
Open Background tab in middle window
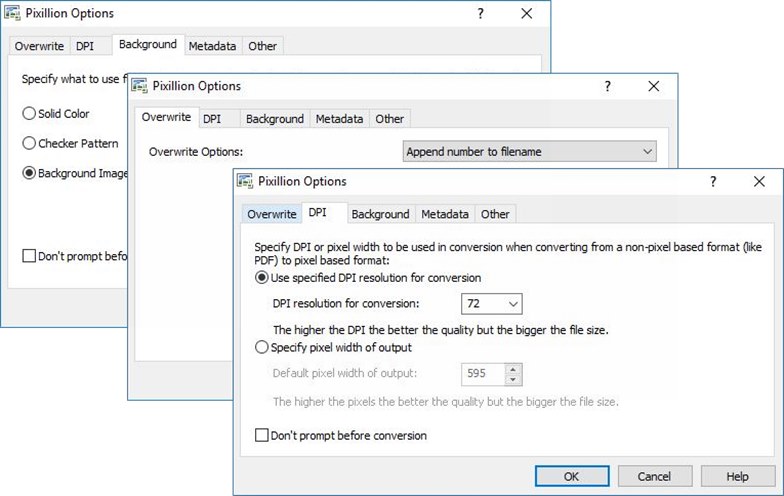point(275,119)
